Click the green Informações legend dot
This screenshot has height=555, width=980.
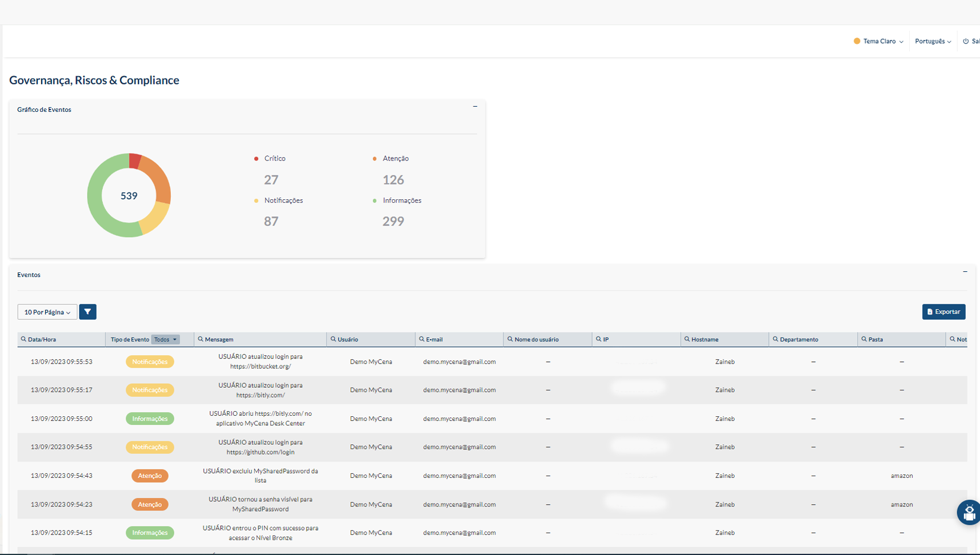[x=374, y=200]
